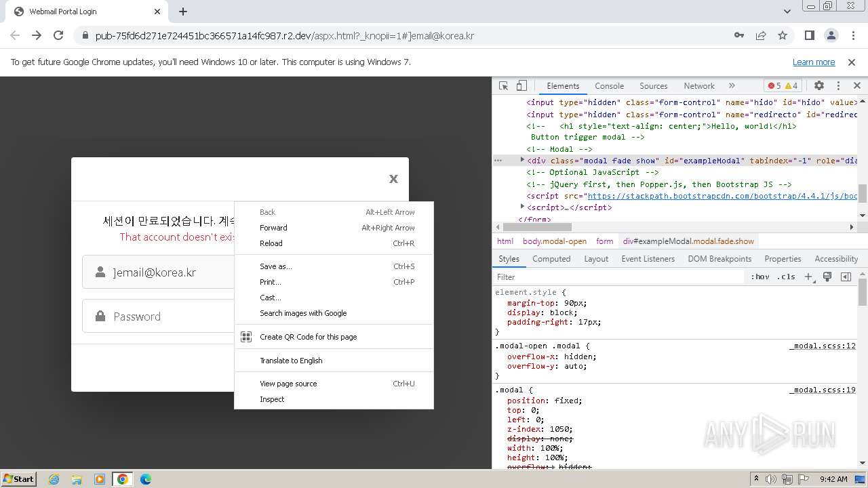Image resolution: width=868 pixels, height=488 pixels.
Task: Select form in the breadcrumb
Action: [x=604, y=241]
